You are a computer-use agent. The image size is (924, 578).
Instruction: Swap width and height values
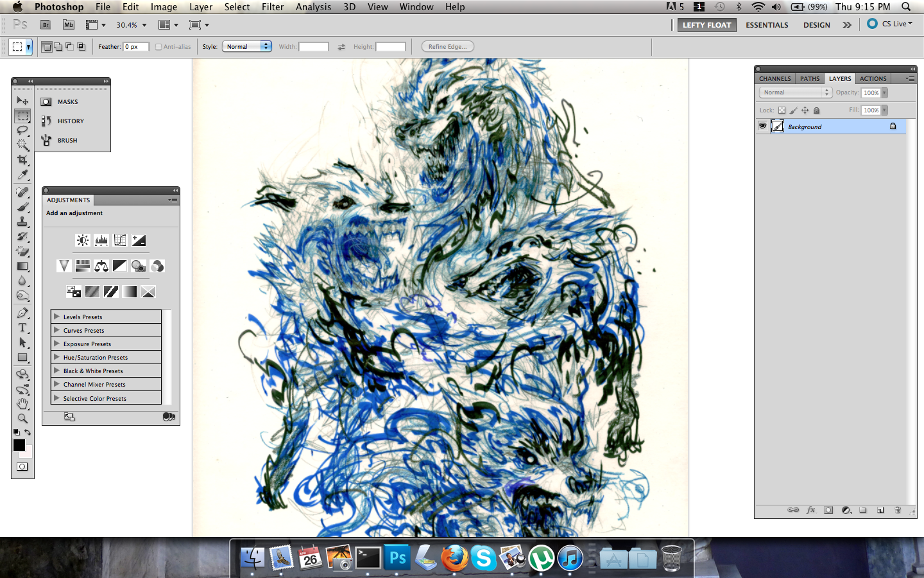(x=341, y=47)
